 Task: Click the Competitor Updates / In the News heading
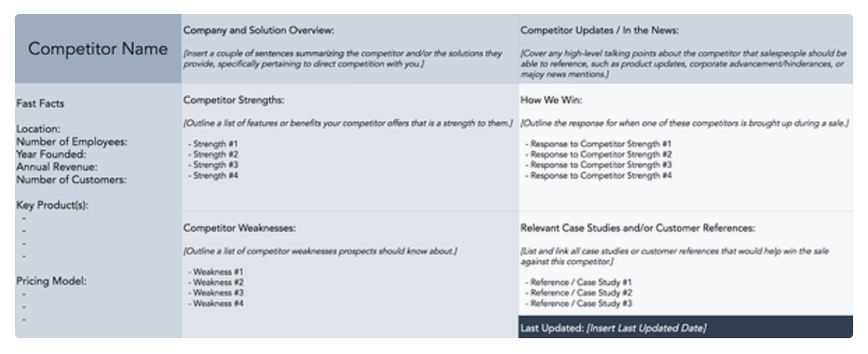click(600, 31)
